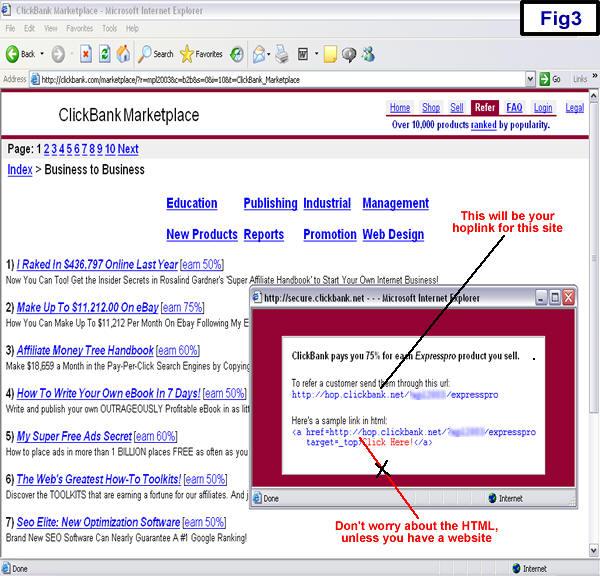Click the Edit with Word icon
Screen dimensions: 600x576
pyautogui.click(x=303, y=54)
